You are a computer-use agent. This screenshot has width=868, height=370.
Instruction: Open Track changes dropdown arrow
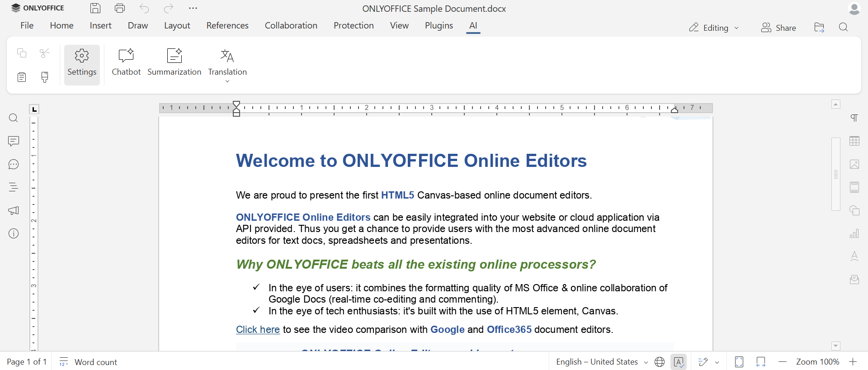[717, 362]
